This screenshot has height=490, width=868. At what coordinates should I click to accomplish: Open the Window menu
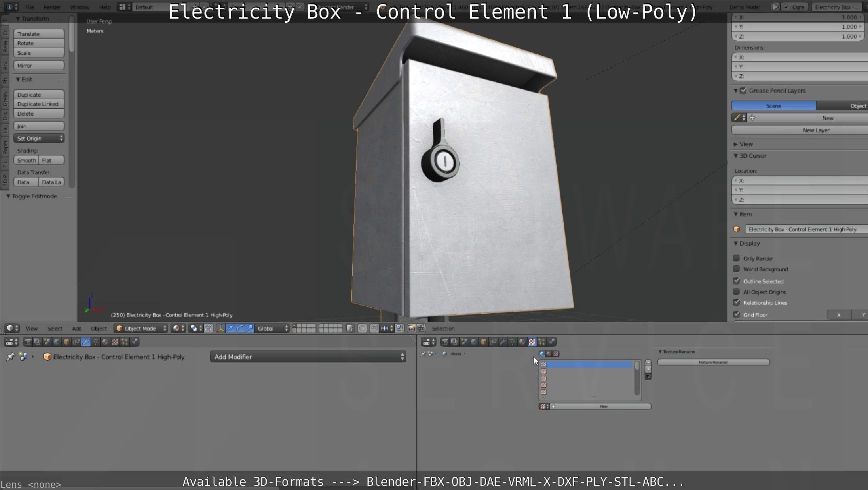point(80,7)
